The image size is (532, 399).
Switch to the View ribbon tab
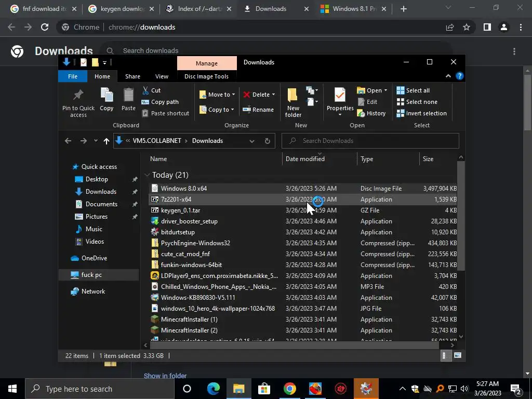(162, 76)
